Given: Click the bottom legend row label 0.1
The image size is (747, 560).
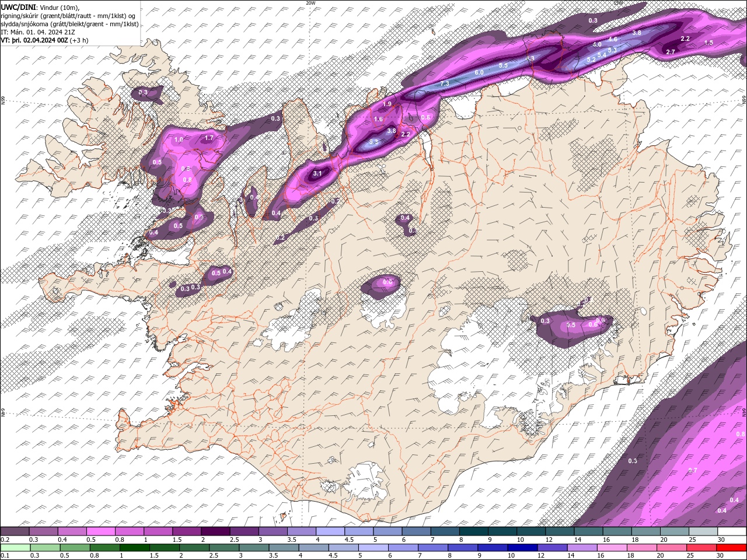Looking at the screenshot, I should click(5, 556).
